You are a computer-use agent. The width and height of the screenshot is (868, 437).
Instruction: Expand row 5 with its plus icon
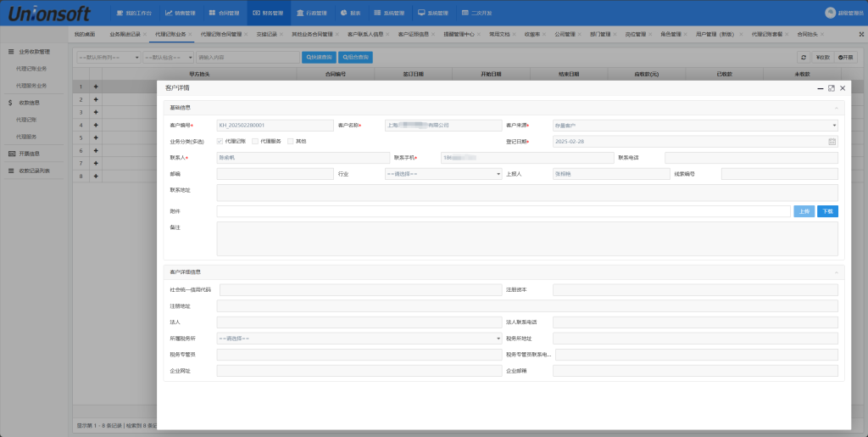click(x=96, y=137)
